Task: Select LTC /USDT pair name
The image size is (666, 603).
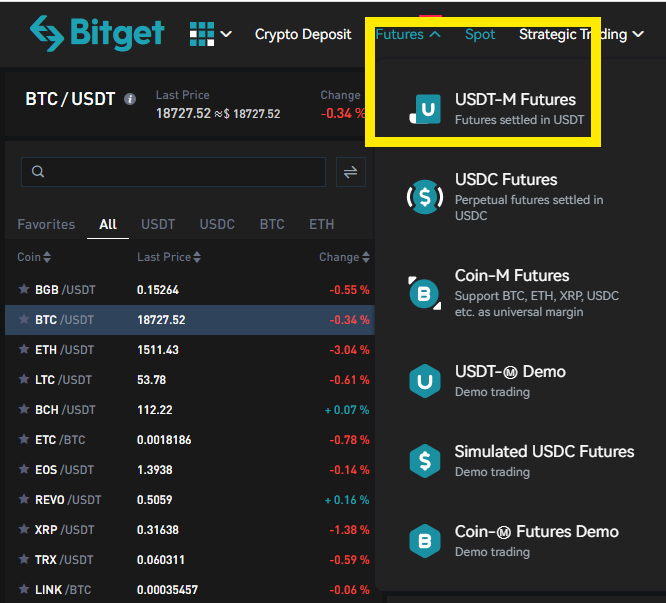Action: pos(63,380)
